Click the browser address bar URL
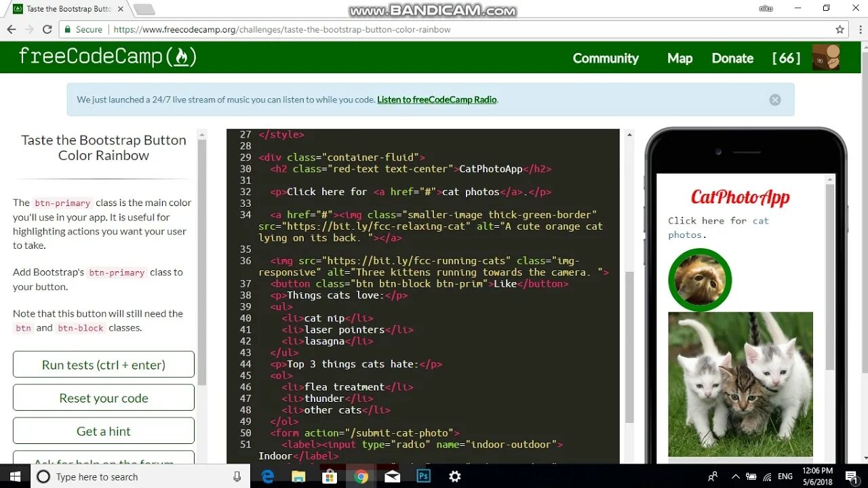Screen dimensions: 868x488 click(282, 30)
